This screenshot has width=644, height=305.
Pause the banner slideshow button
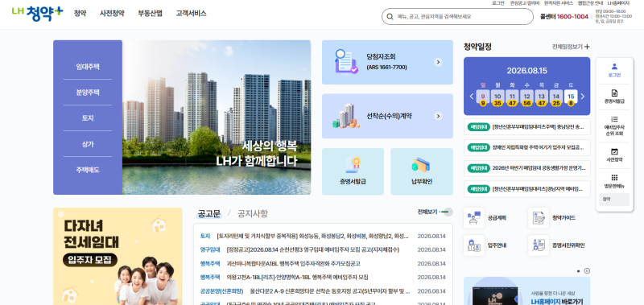click(x=587, y=271)
